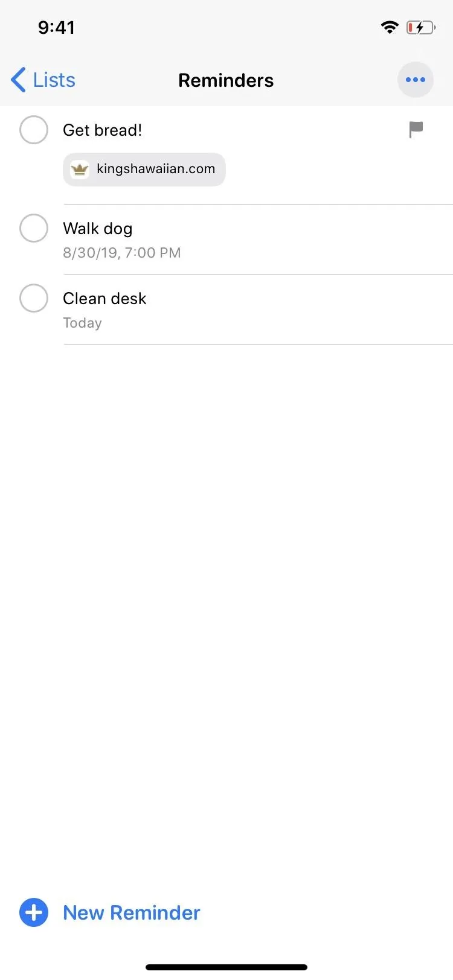The height and width of the screenshot is (980, 453).
Task: Select the Walk dog reminder title
Action: tap(98, 229)
